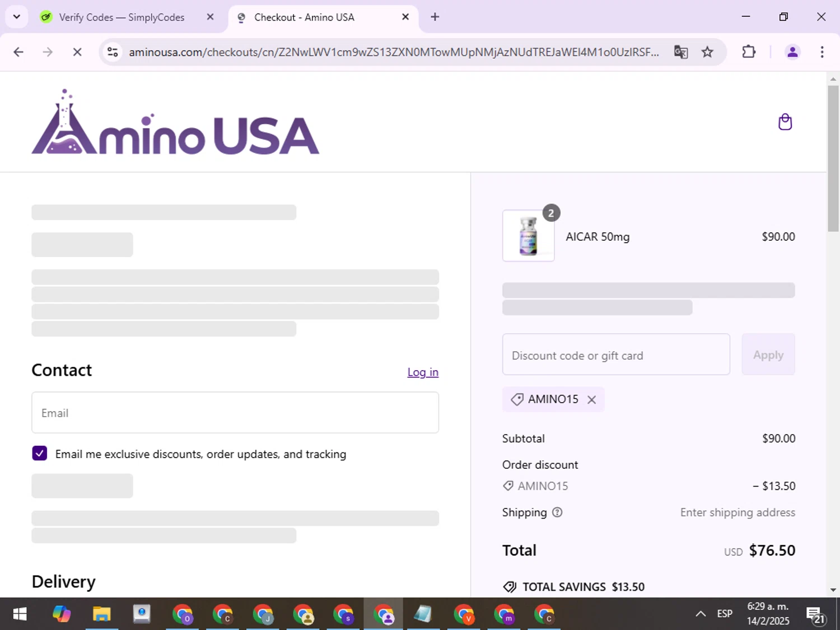Screen dimensions: 840x630
Task: Focus the Discount code or gift card field
Action: pos(616,354)
